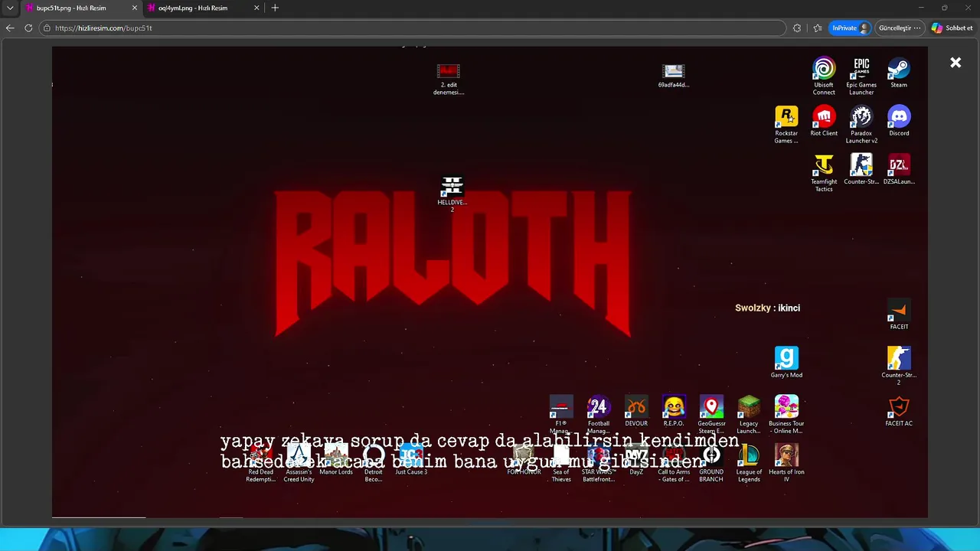Open the HELLDIVERS 2 desktop icon
This screenshot has height=551, width=980.
[452, 193]
